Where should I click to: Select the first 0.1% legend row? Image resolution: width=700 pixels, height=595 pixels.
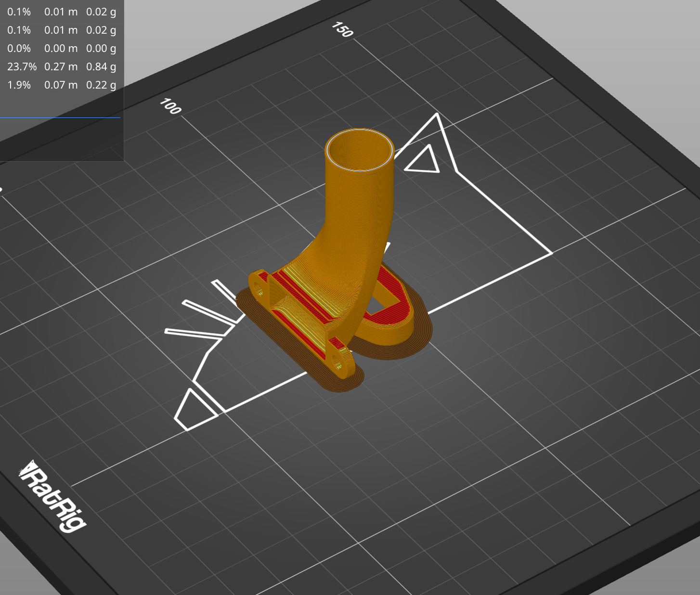pos(19,12)
